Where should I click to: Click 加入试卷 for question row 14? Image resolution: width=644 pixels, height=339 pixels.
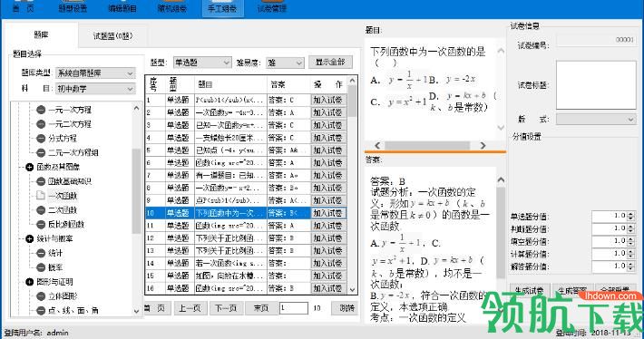coord(327,263)
